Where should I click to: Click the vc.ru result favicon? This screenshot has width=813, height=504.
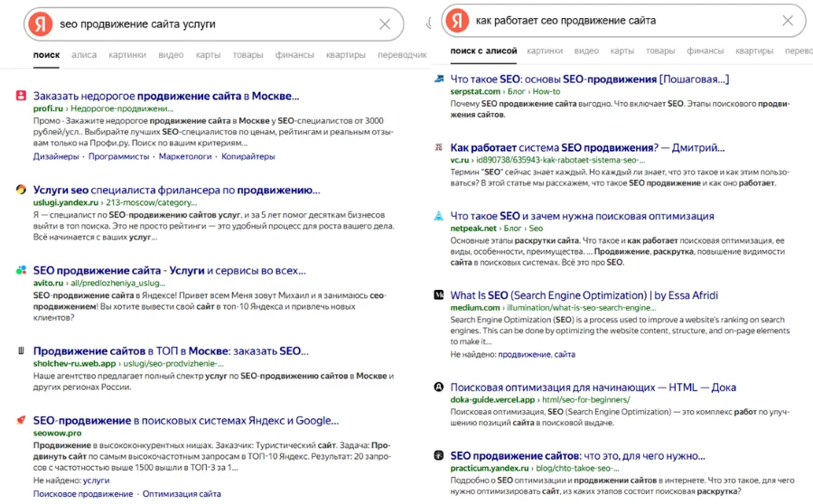tap(439, 147)
